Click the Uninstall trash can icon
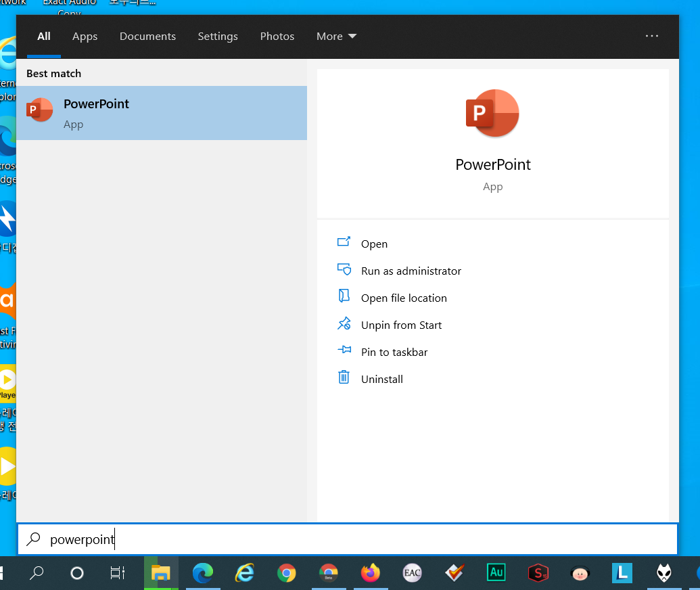The image size is (700, 590). coord(344,377)
